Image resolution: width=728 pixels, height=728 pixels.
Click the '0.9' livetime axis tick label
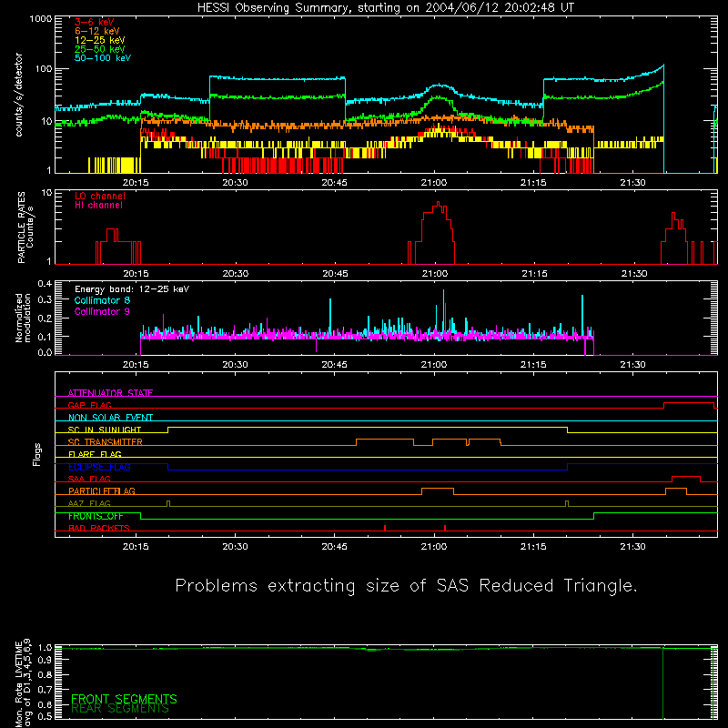(45, 660)
